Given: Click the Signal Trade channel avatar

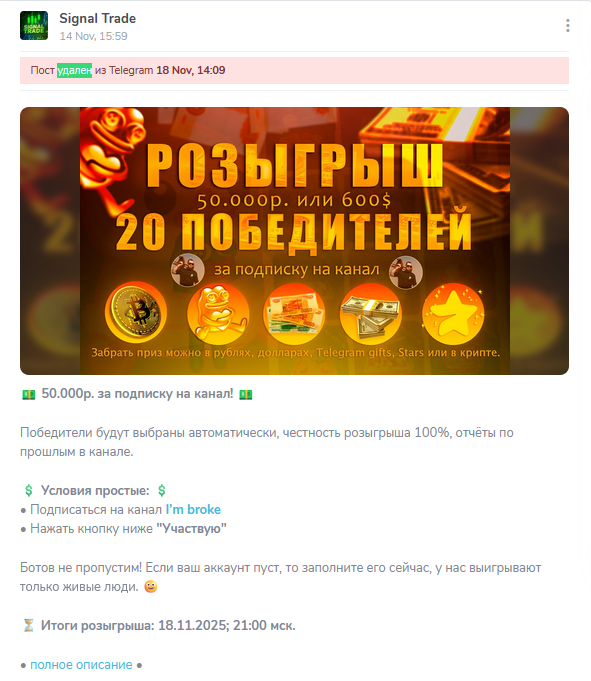Looking at the screenshot, I should point(34,26).
